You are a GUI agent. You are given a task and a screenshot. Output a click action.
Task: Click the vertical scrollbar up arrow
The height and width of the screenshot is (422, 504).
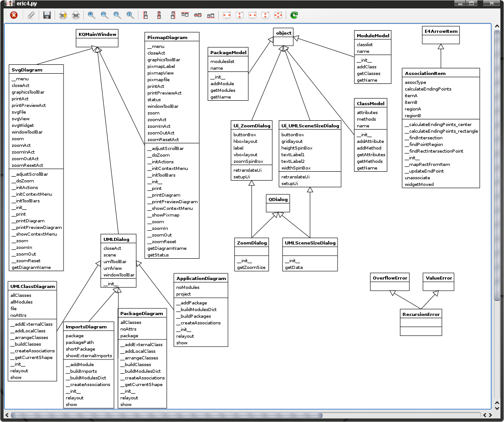pyautogui.click(x=497, y=28)
